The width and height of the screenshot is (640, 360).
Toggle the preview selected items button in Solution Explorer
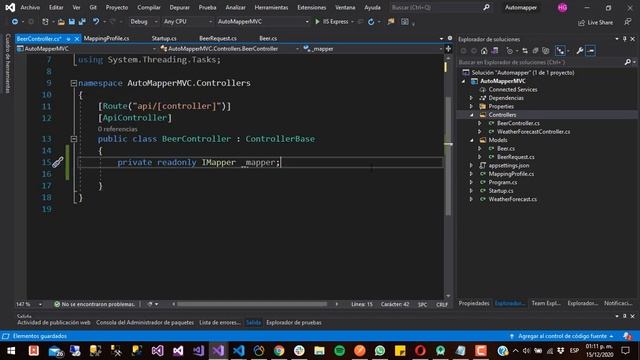[591, 51]
